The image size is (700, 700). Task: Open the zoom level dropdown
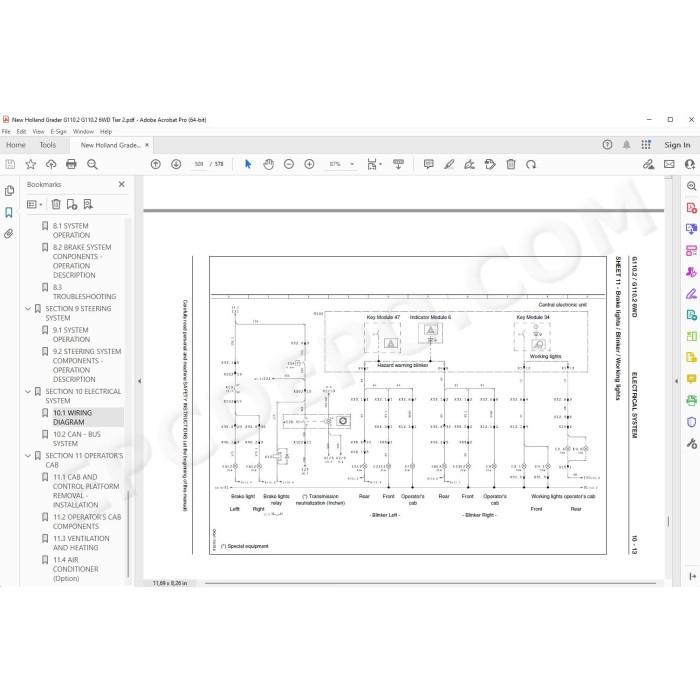(x=352, y=164)
